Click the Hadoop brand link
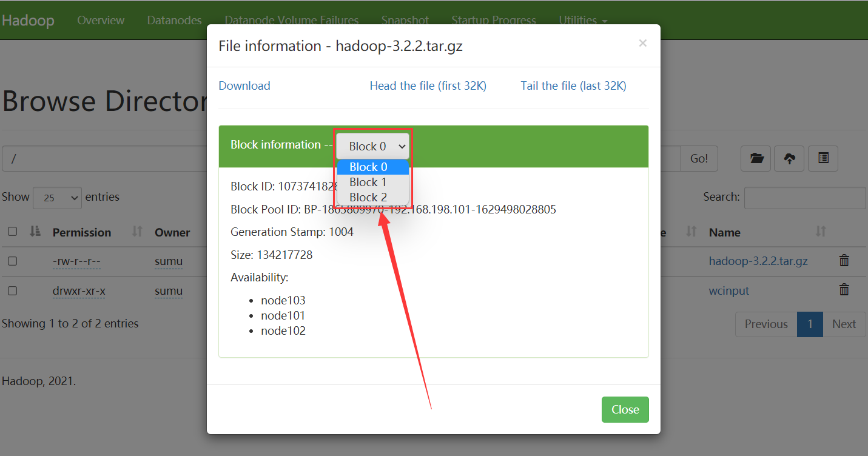 (x=28, y=20)
